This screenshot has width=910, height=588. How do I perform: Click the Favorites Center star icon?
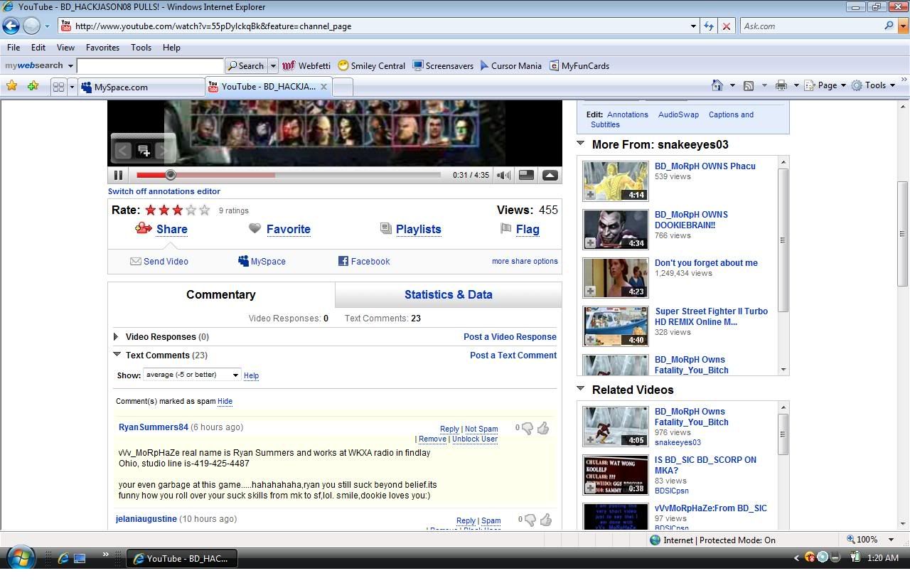pos(11,86)
